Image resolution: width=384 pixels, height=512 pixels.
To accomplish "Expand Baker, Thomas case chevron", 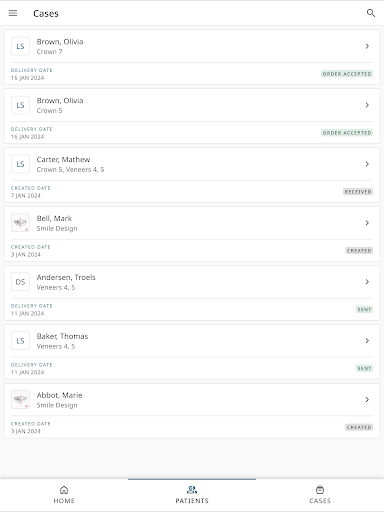I will click(367, 341).
